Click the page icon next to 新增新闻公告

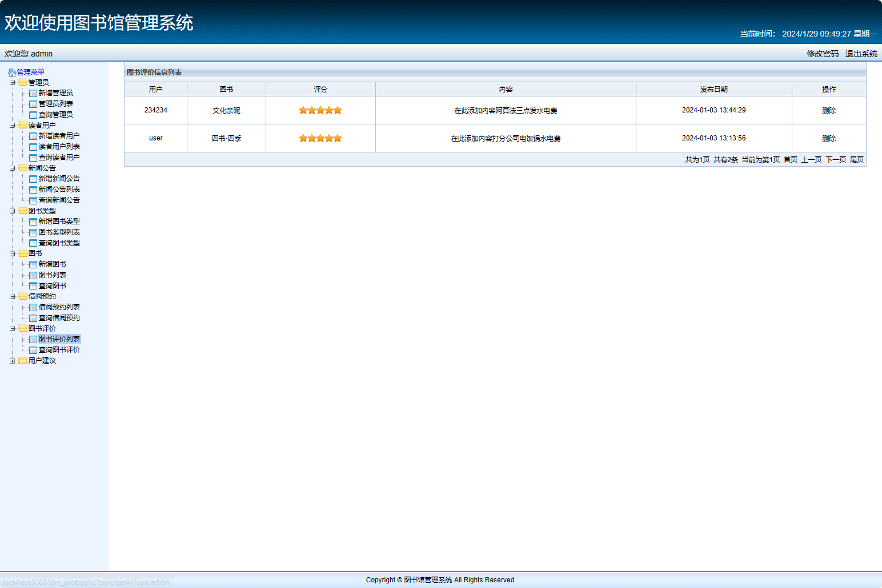pos(33,179)
